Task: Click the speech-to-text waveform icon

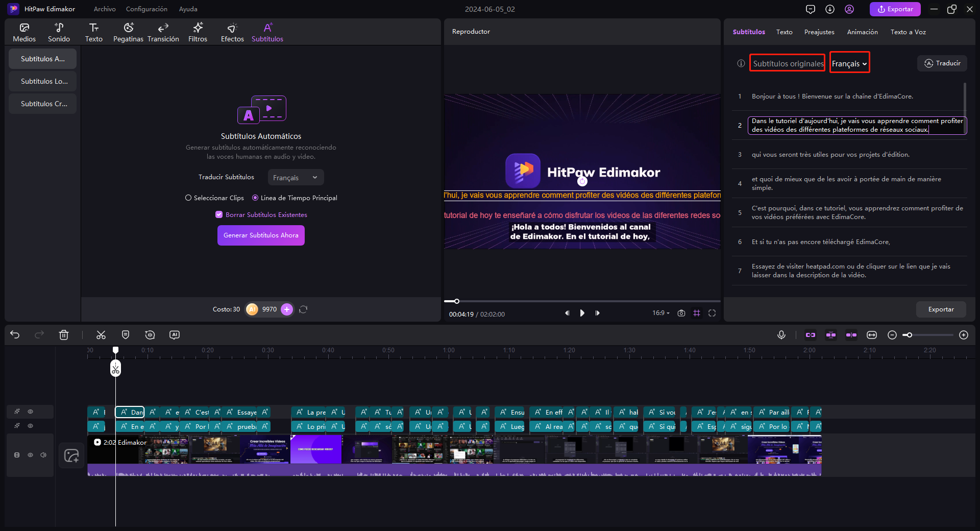Action: coord(150,335)
